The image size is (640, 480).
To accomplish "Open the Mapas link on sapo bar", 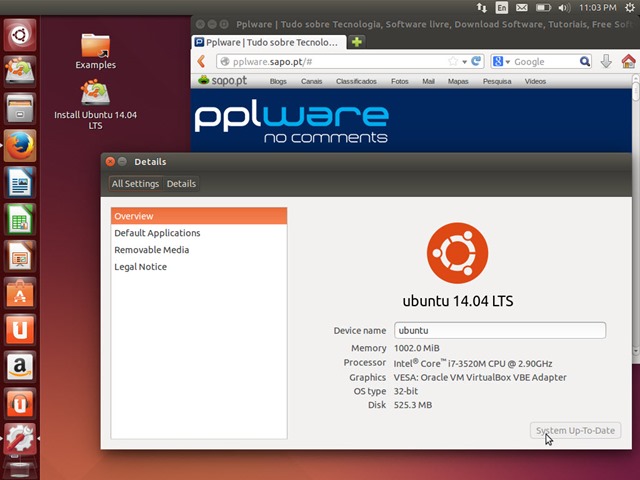I will (458, 81).
